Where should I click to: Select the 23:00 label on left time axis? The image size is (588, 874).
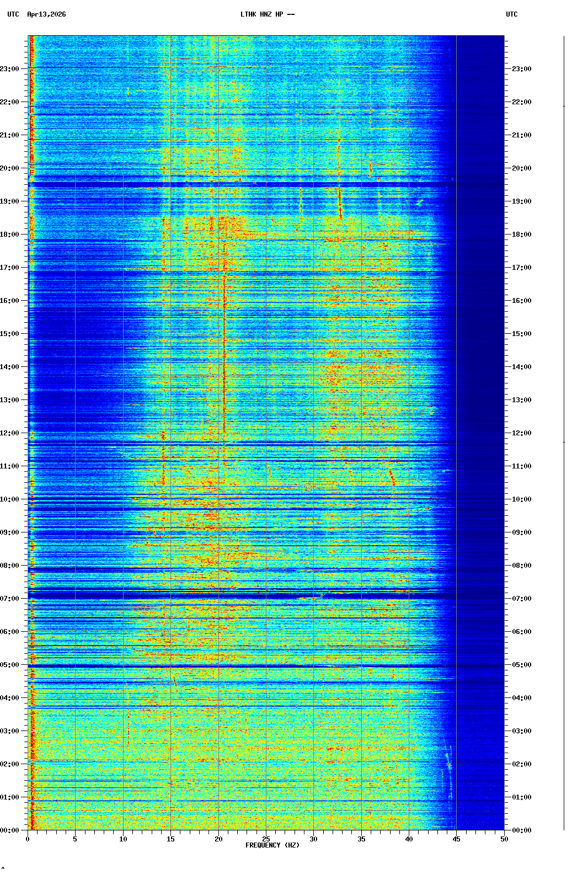click(10, 69)
